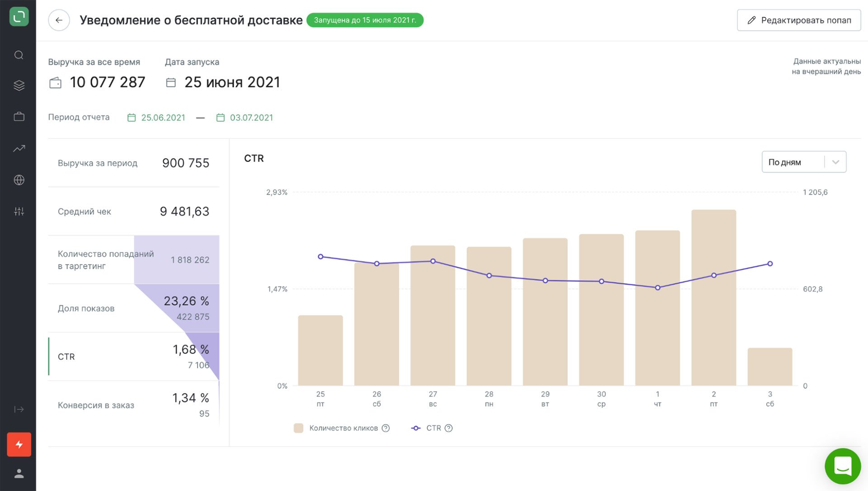This screenshot has height=491, width=868.
Task: Click the launch date 25 июня 2021
Action: (x=232, y=82)
